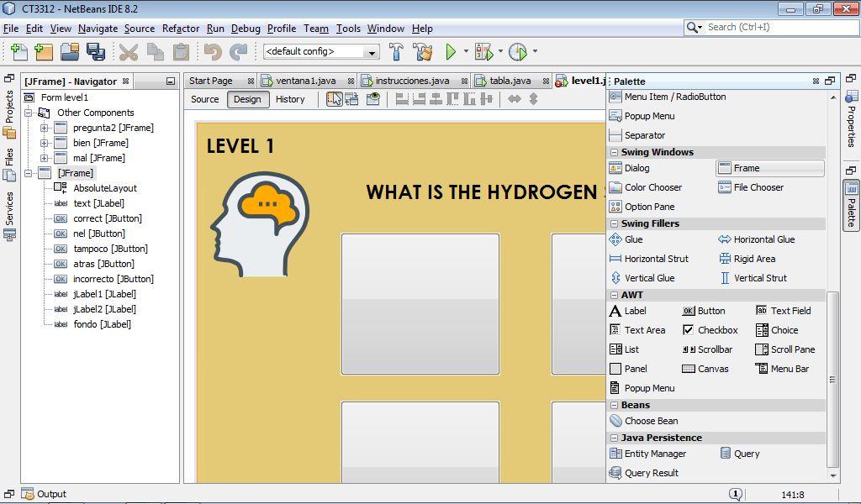
Task: Click the Save All toolbar icon
Action: [96, 51]
